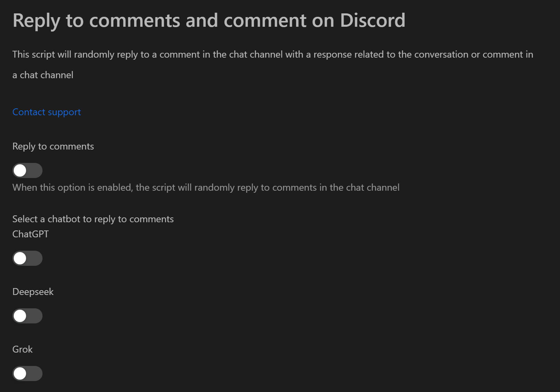The width and height of the screenshot is (560, 392).
Task: Click the 'a chat channel' description line
Action: pyautogui.click(x=43, y=75)
